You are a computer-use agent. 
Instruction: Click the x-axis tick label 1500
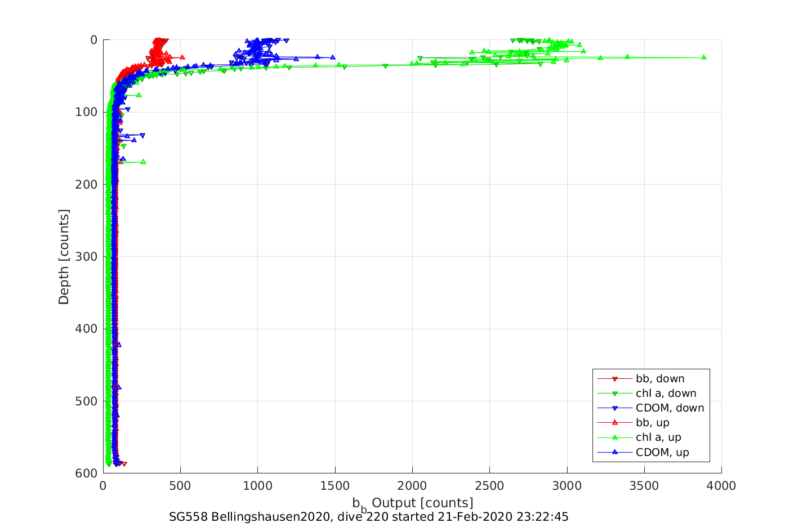point(335,486)
